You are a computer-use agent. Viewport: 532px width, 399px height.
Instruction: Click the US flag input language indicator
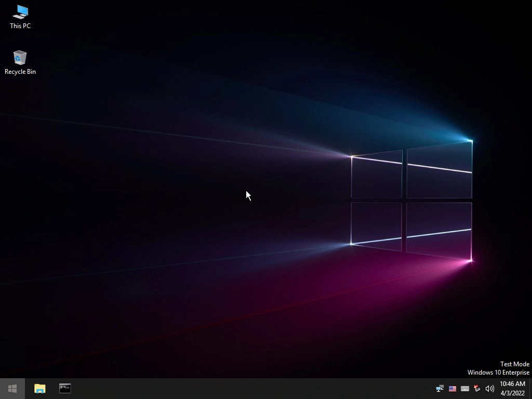(x=453, y=389)
